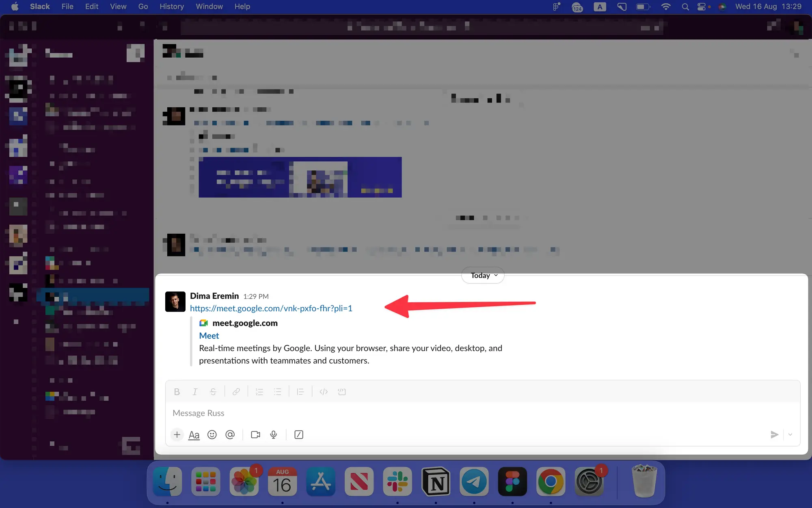Toggle bold formatting
Screen dimensions: 812x508
point(177,391)
